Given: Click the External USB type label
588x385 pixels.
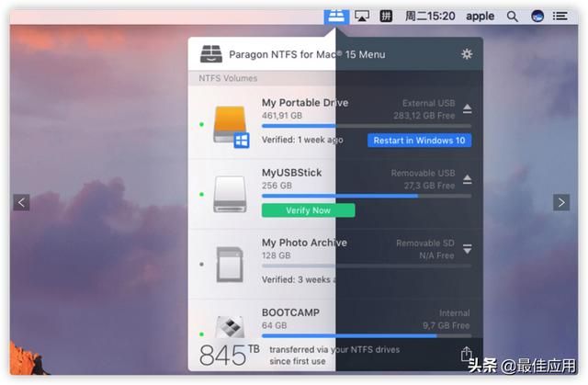Looking at the screenshot, I should (x=429, y=103).
